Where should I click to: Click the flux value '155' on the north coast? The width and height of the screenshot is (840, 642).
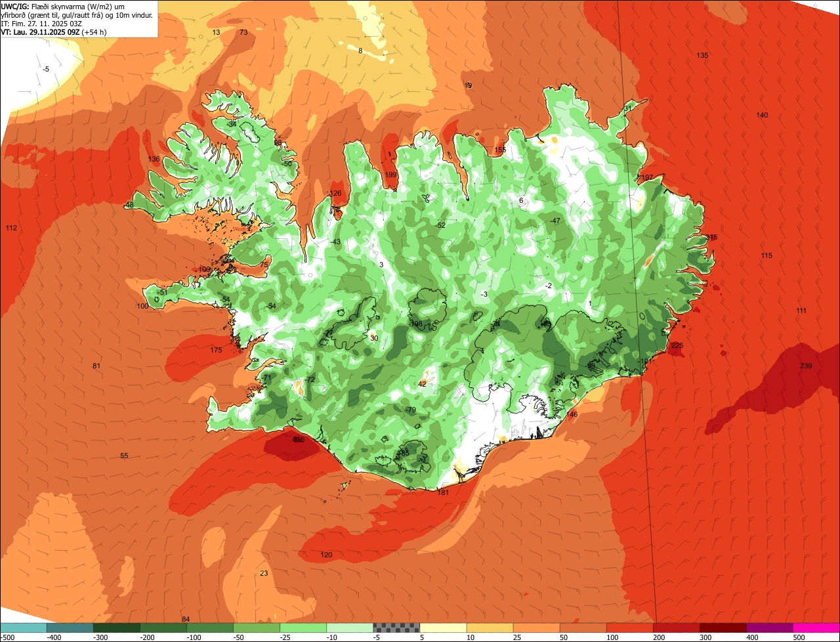pos(500,150)
